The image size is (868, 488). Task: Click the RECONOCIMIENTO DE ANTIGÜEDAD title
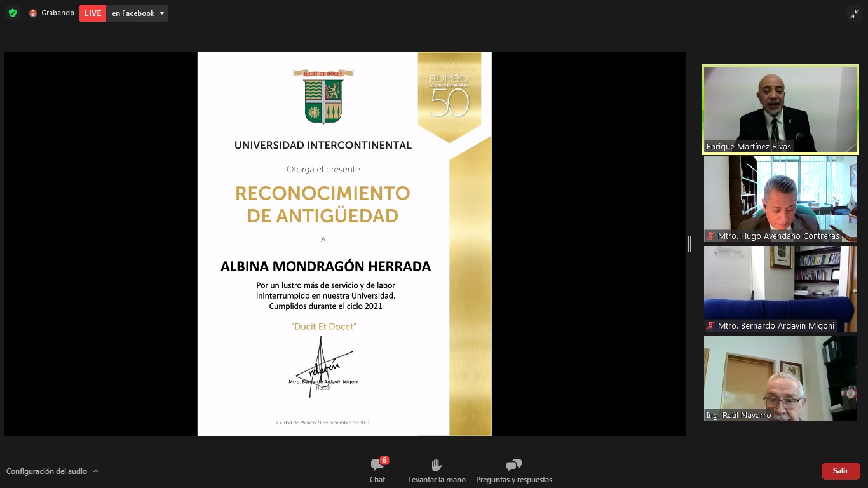(323, 204)
